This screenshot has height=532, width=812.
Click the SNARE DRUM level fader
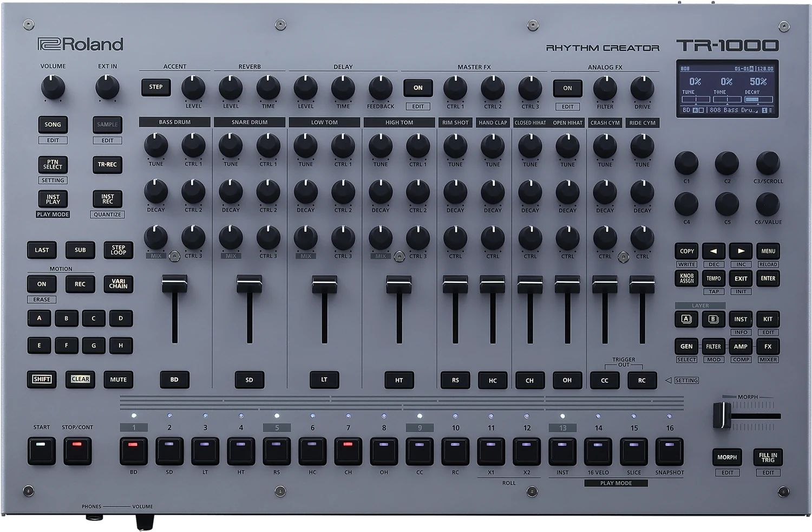[x=249, y=284]
